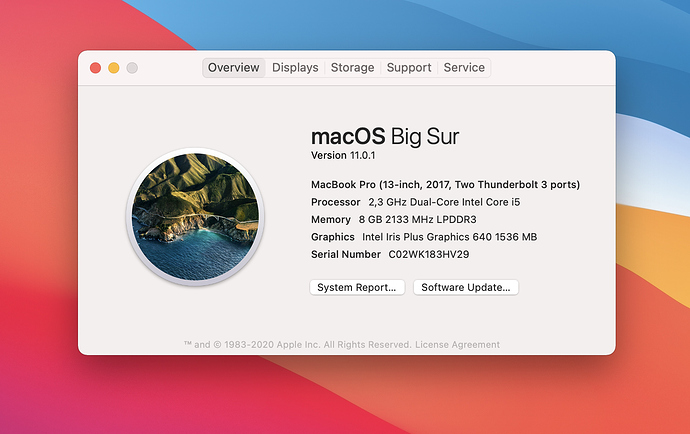The image size is (690, 434).
Task: Click the Serial Number label
Action: [345, 254]
